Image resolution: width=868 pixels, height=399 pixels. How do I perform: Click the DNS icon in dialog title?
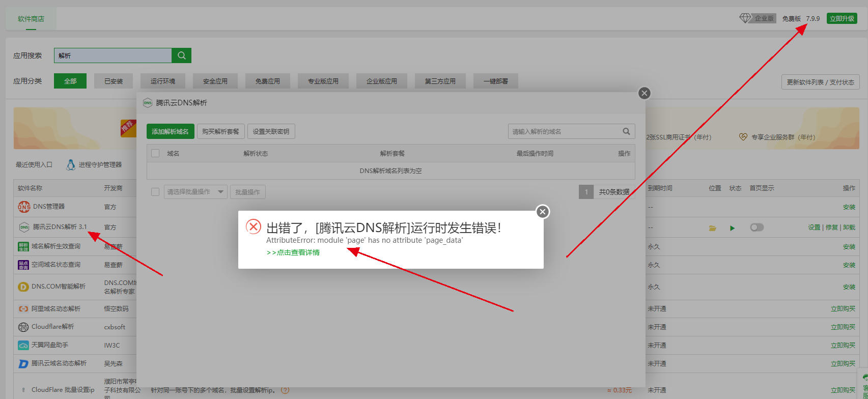tap(148, 103)
